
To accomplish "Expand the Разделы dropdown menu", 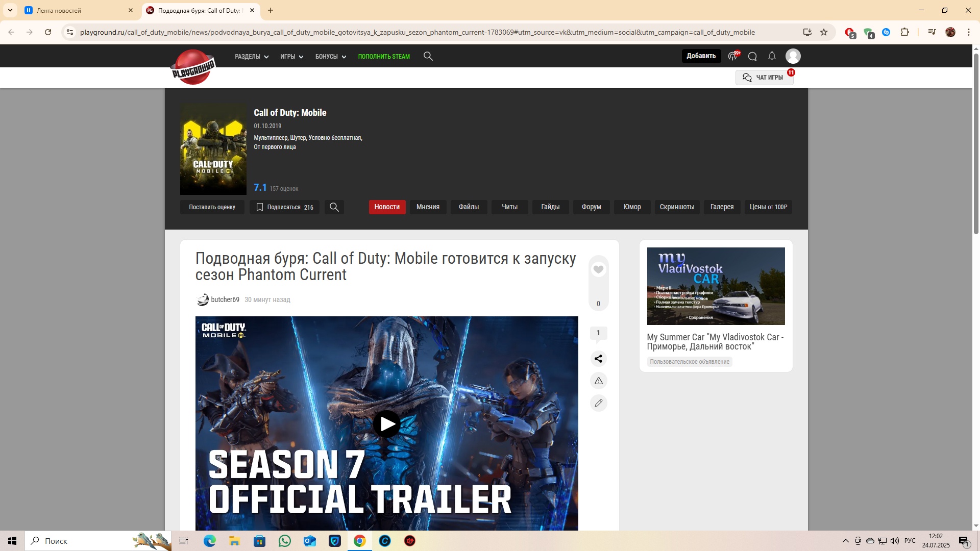I will coord(252,57).
